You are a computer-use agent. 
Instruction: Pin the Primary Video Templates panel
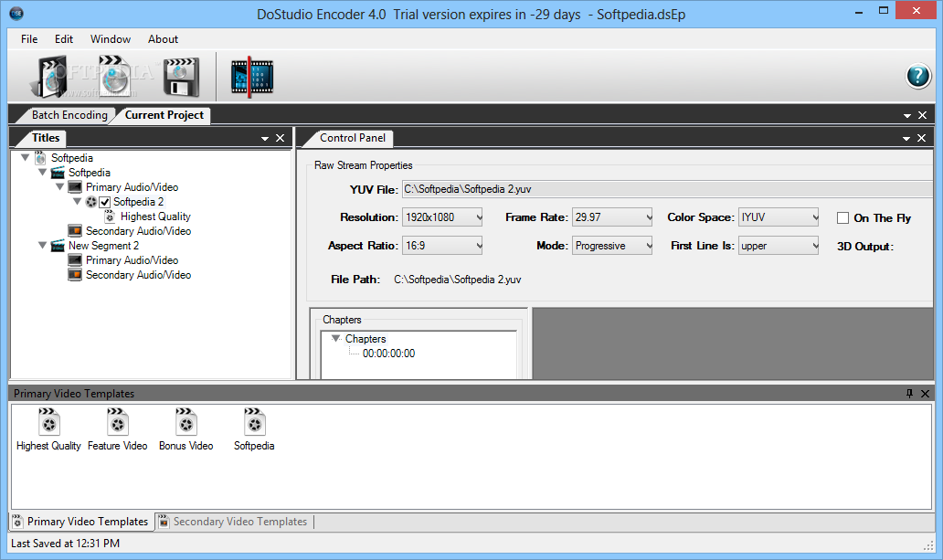(909, 394)
